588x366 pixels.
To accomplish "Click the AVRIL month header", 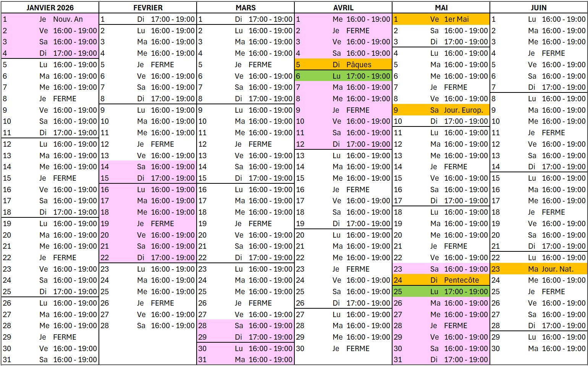I will pyautogui.click(x=343, y=8).
